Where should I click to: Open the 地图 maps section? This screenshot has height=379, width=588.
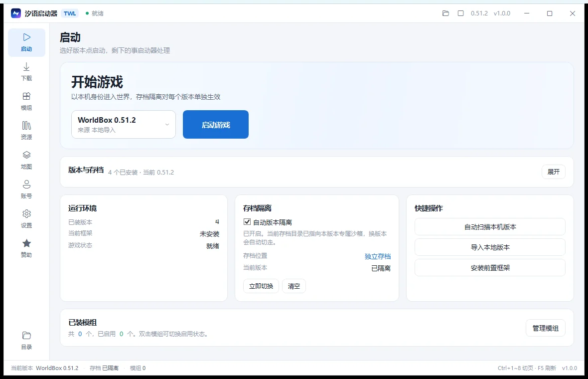pyautogui.click(x=26, y=160)
